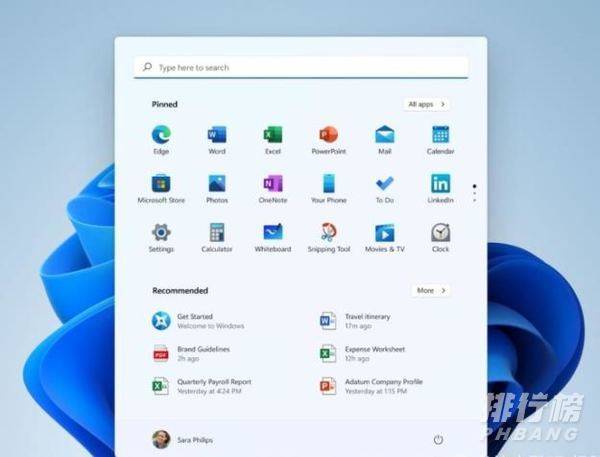Open the Photos app icon
This screenshot has width=600, height=457.
click(x=217, y=184)
